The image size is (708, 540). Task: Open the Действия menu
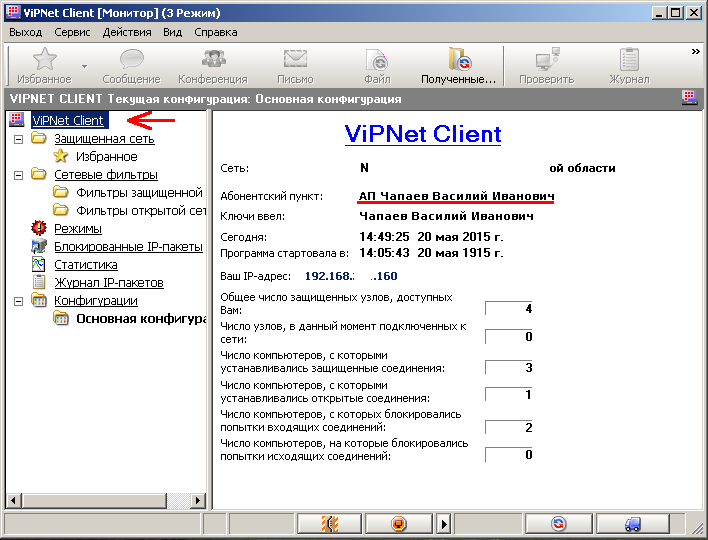coord(127,33)
